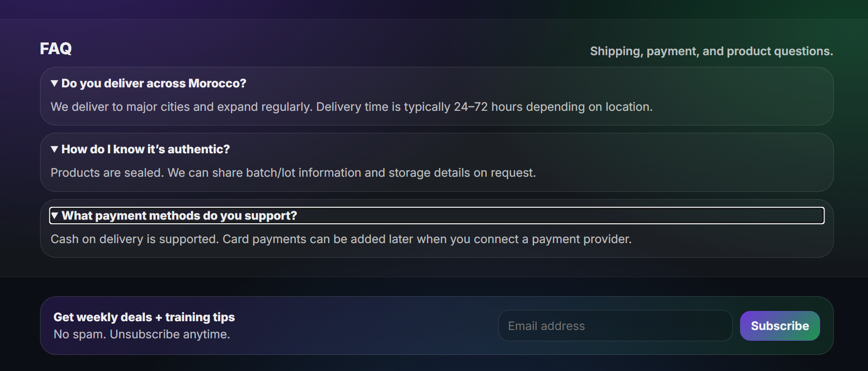Click the "Cash on delivery is supported" answer
868x371 pixels.
[341, 239]
